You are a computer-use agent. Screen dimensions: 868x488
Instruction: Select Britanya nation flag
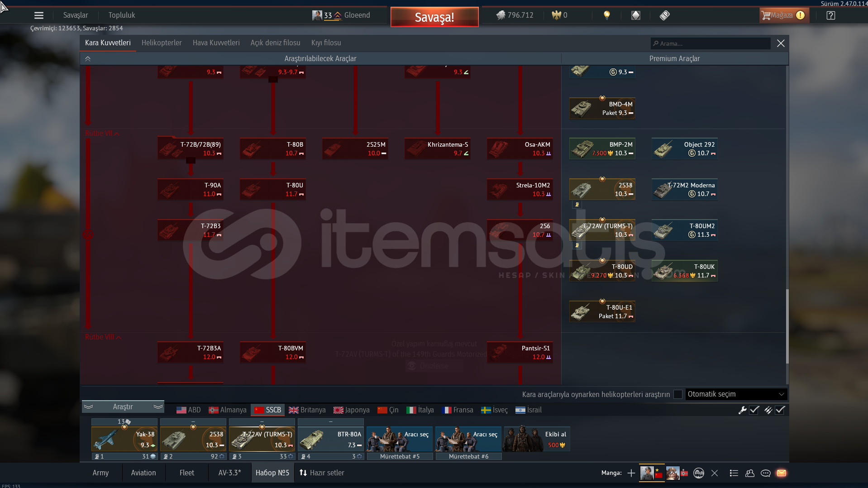(x=307, y=410)
